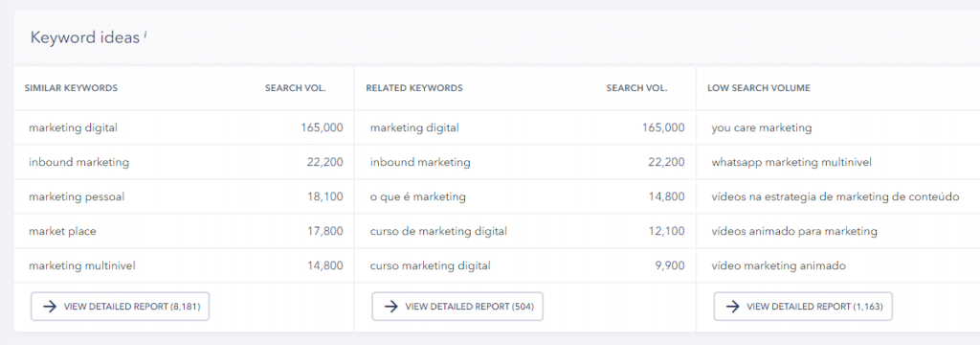Screen dimensions: 980x345
Task: Open whatsapp marketing multinivel keyword
Action: click(791, 162)
